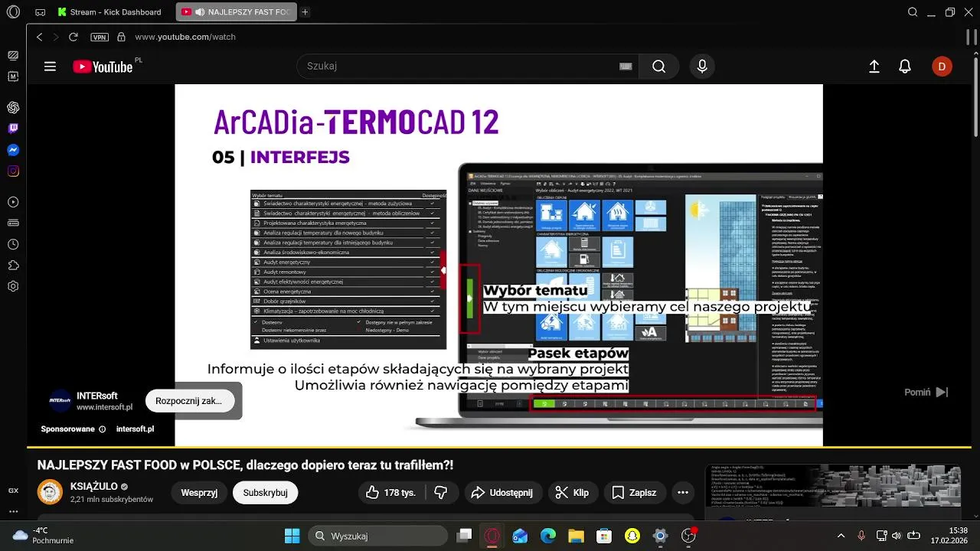This screenshot has height=551, width=980.
Task: Mute the audio-playing YouTube tab
Action: click(200, 12)
